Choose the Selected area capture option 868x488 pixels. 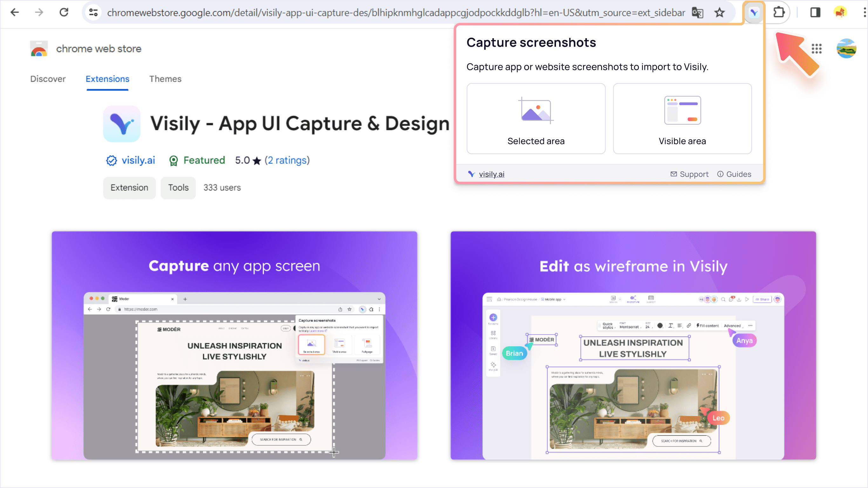point(536,119)
